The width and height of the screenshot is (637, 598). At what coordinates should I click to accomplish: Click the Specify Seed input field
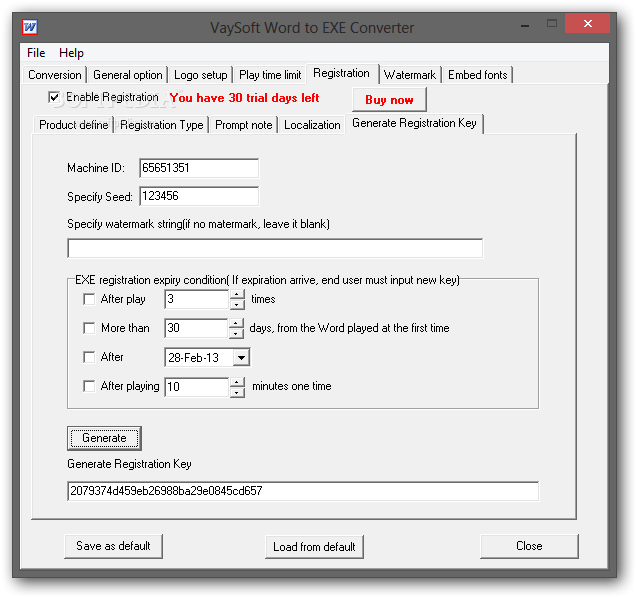199,196
